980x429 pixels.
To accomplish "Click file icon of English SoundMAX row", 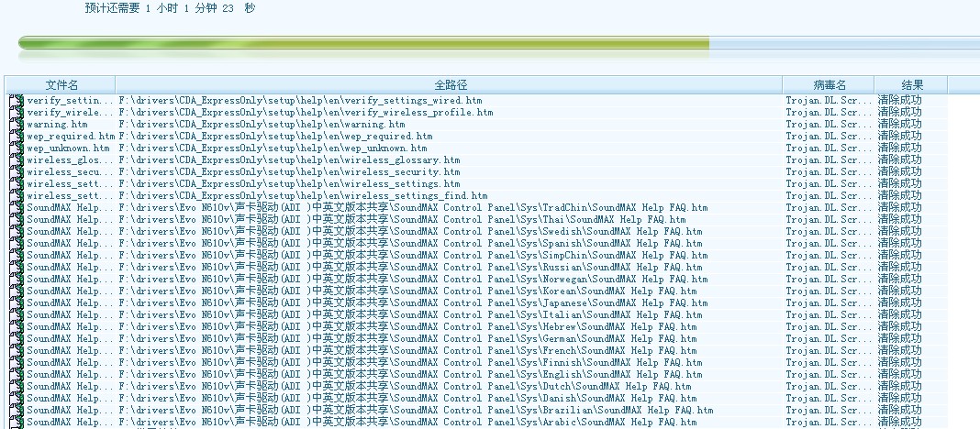I will coord(17,374).
